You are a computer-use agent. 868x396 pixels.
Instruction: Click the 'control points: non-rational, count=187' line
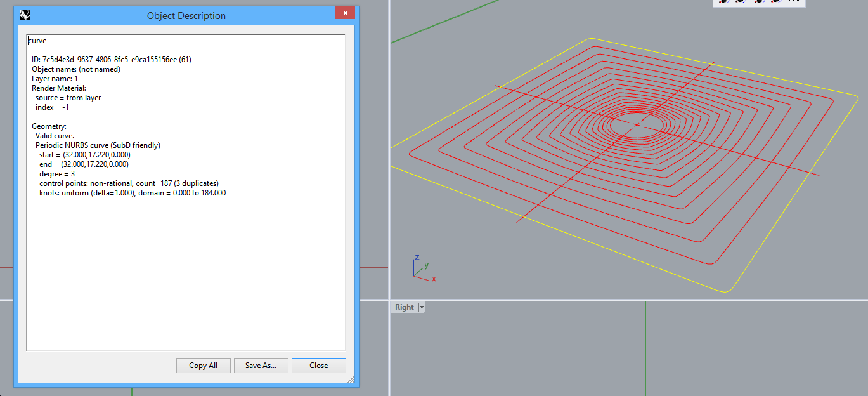[129, 183]
